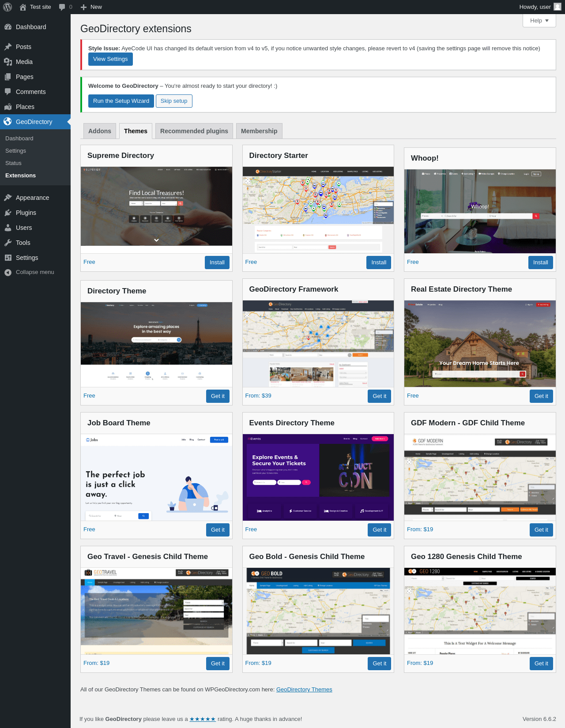The height and width of the screenshot is (728, 565).
Task: Get the Geo 1280 Genesis child theme
Action: 541,664
